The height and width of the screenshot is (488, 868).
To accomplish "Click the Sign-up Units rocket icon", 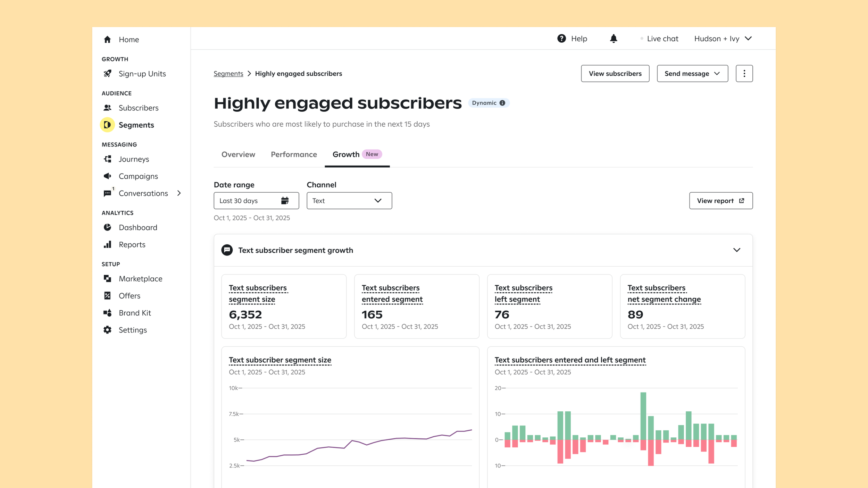I will pos(108,74).
